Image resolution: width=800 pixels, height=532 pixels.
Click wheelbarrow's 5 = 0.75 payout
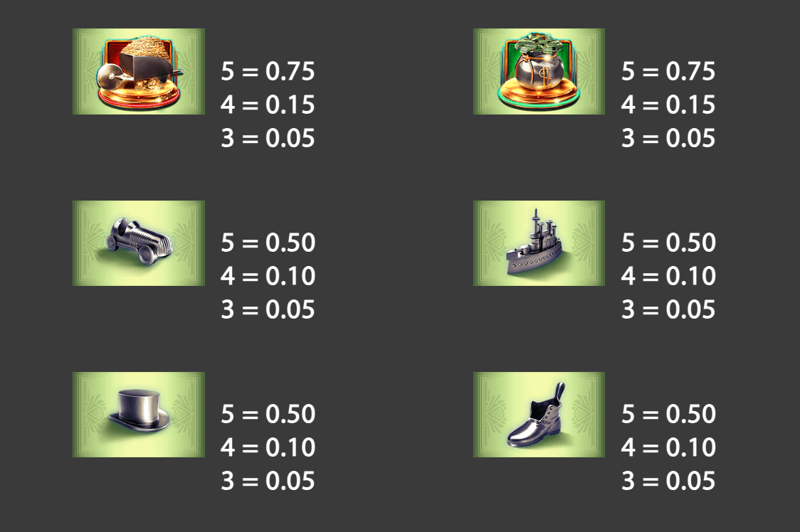coord(268,71)
